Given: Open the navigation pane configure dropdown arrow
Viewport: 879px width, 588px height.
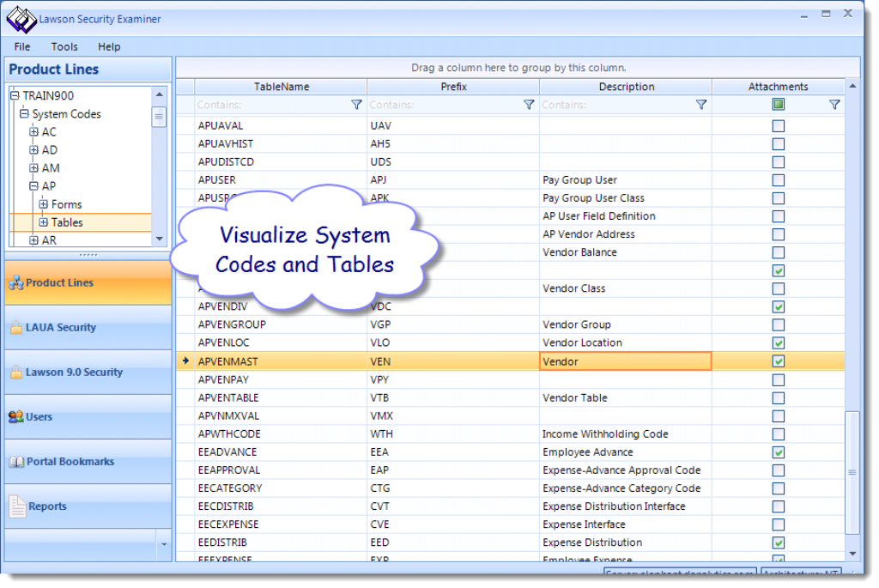Looking at the screenshot, I should 164,544.
